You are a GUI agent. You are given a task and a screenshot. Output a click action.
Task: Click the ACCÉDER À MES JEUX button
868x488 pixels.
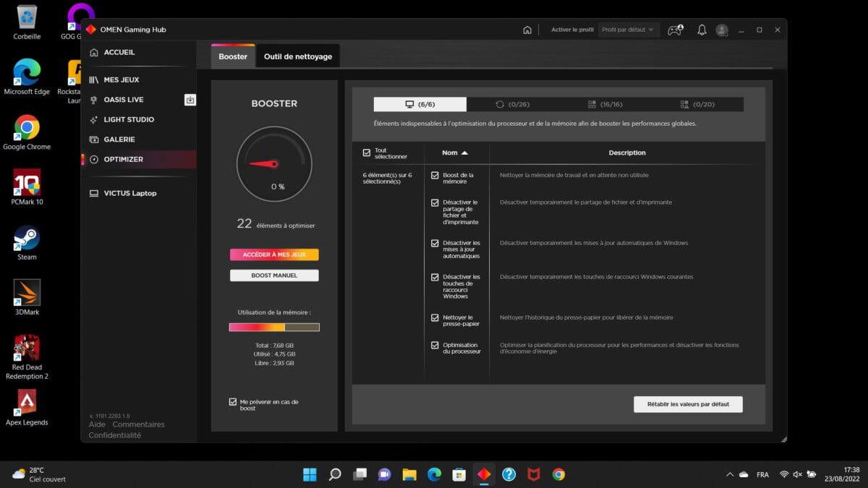click(x=274, y=254)
